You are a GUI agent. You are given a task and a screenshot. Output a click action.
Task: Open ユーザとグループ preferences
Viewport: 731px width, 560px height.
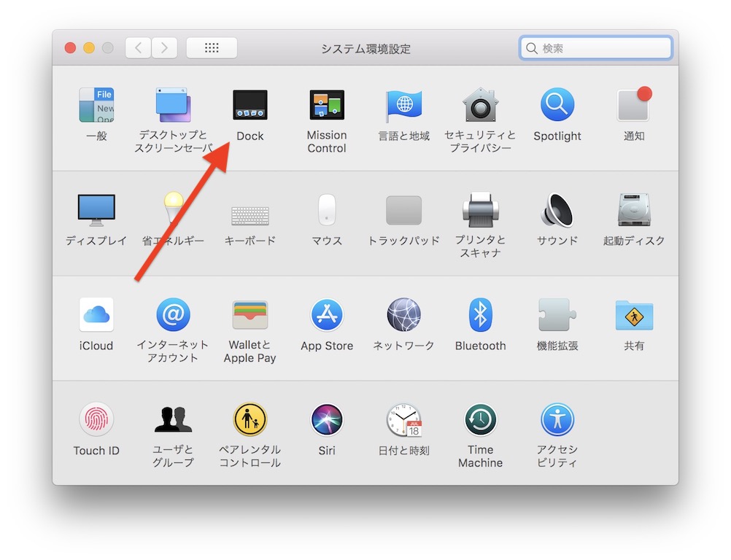[173, 419]
